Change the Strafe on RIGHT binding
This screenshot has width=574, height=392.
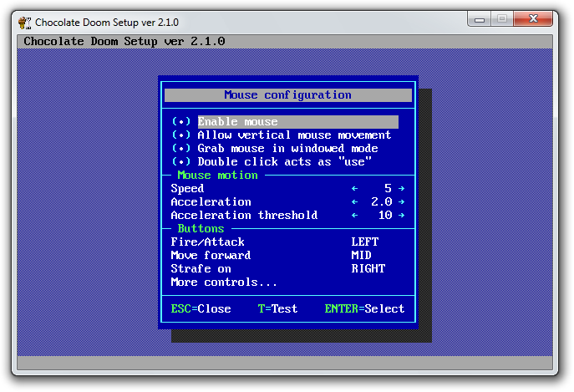pyautogui.click(x=368, y=269)
